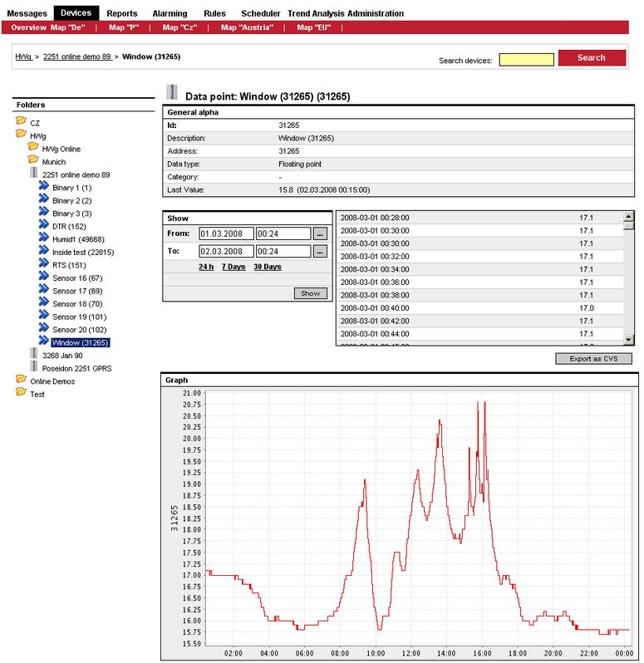This screenshot has height=663, width=644.
Task: Click the CZ folder icon
Action: (21, 121)
